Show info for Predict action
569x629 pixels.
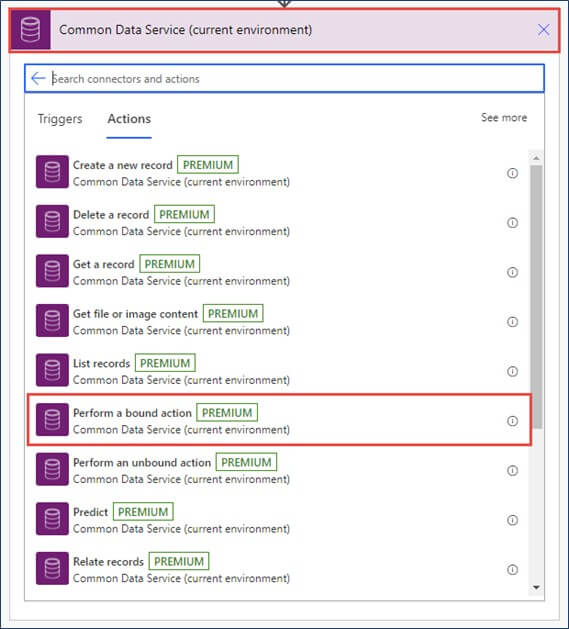(512, 520)
